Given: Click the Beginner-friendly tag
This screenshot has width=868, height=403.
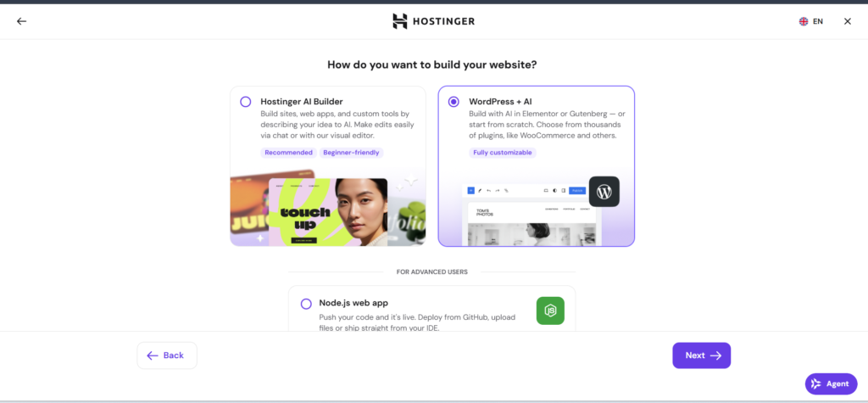Looking at the screenshot, I should pyautogui.click(x=351, y=153).
